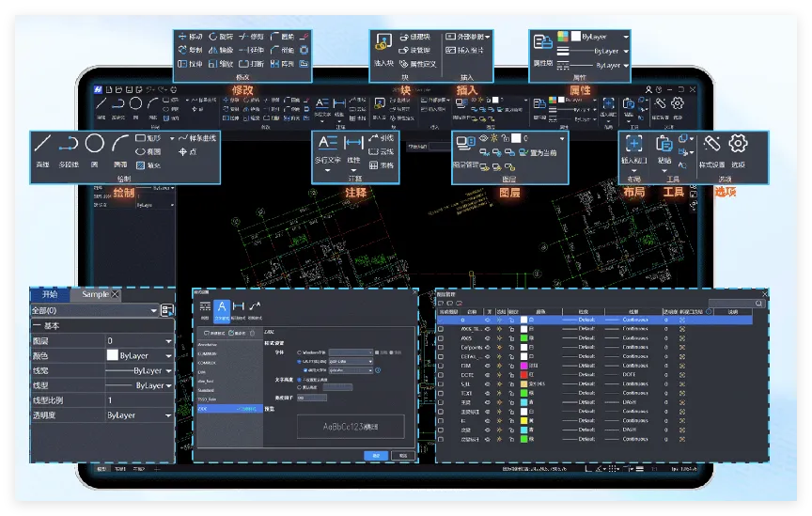This screenshot has height=516, width=812.
Task: Choose the 多段线 (Polyline) tool
Action: (x=69, y=144)
